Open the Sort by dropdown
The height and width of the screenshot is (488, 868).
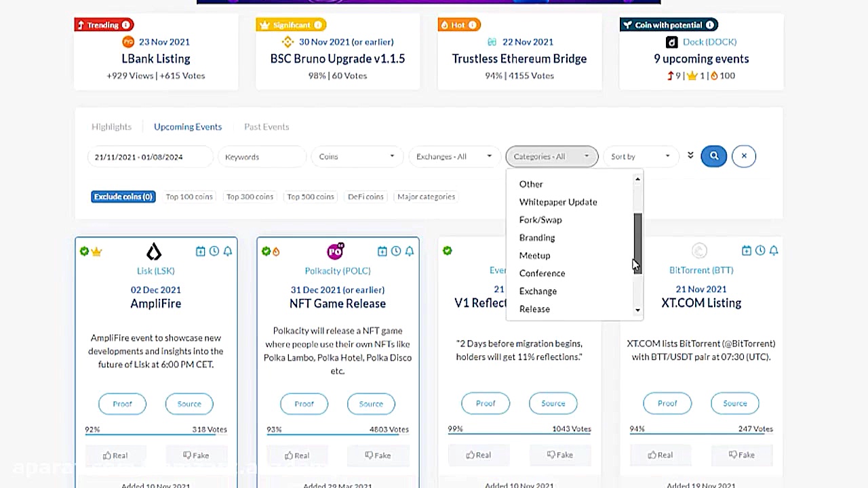[x=640, y=157]
